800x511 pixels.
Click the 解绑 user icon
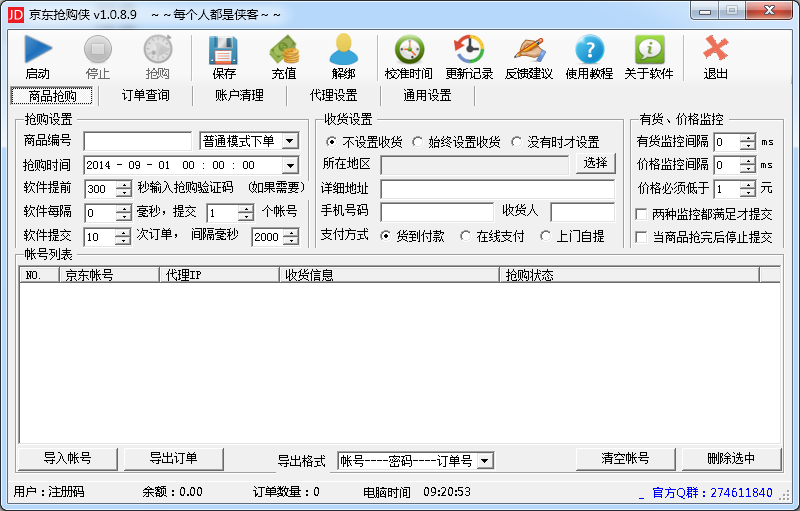point(343,49)
